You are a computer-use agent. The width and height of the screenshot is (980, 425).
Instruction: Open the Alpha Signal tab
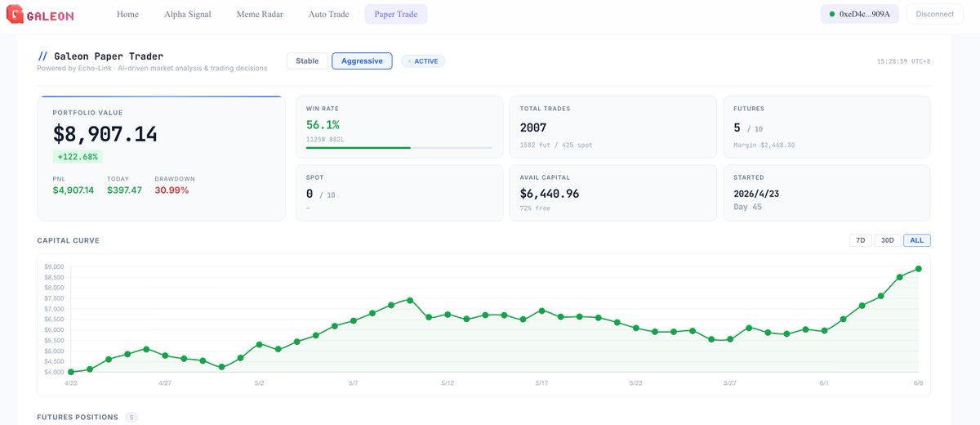187,15
